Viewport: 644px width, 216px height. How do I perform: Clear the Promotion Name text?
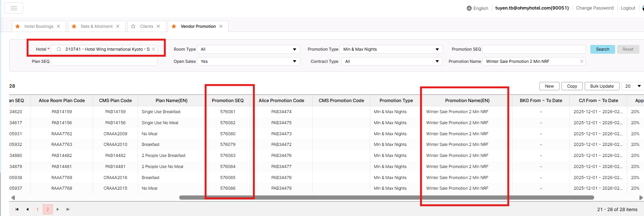582,61
